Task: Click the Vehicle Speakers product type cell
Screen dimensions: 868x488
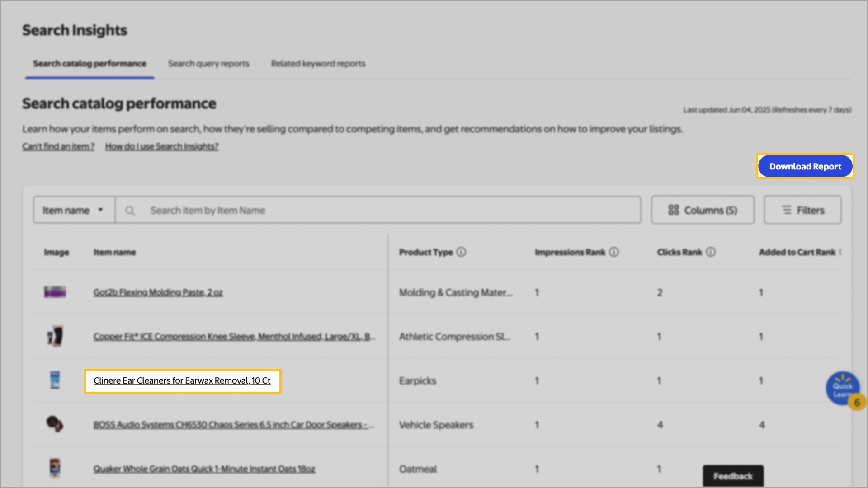Action: (436, 425)
